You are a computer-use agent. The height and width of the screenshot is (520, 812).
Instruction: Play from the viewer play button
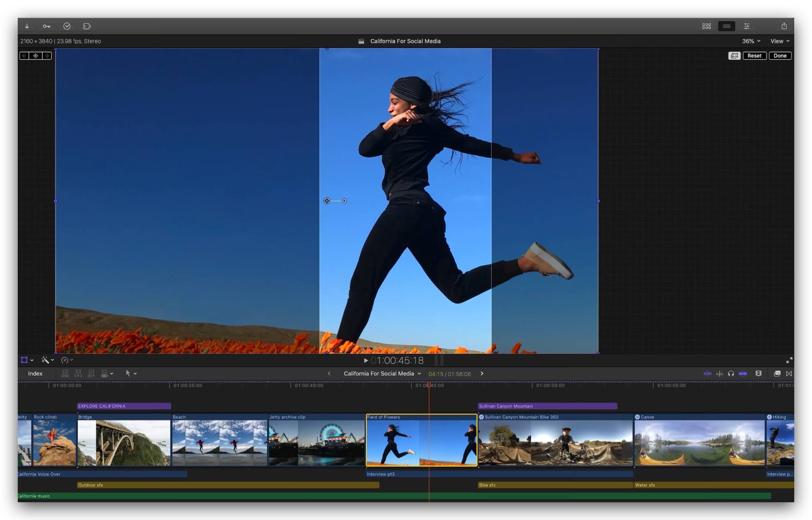click(366, 360)
